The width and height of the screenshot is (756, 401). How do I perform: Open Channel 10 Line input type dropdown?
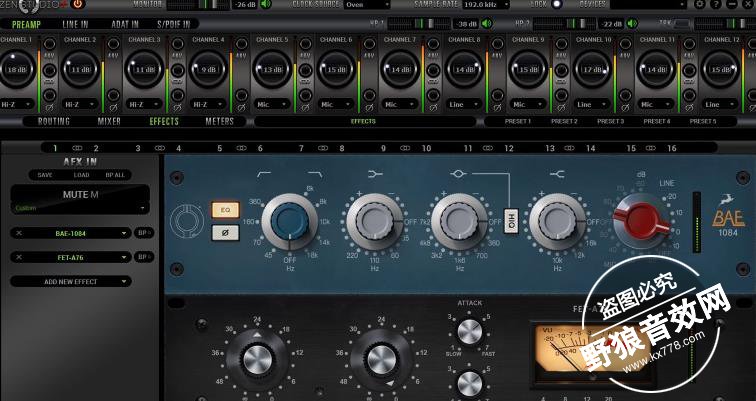(592, 104)
